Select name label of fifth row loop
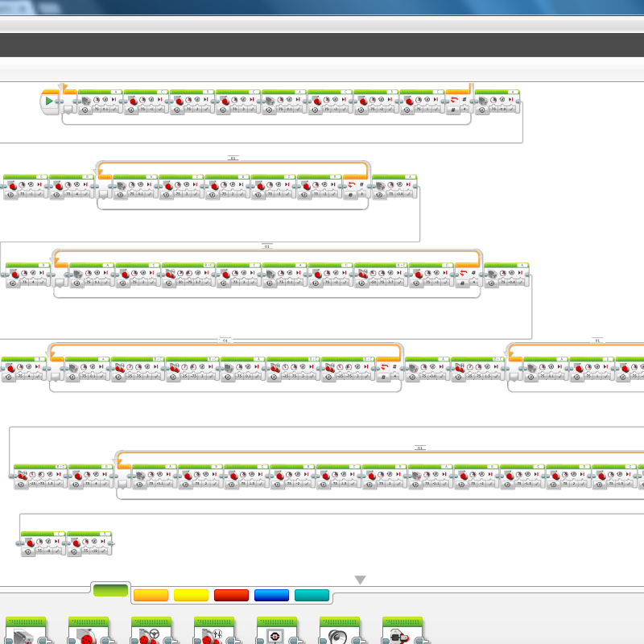644x644 pixels. pyautogui.click(x=419, y=448)
